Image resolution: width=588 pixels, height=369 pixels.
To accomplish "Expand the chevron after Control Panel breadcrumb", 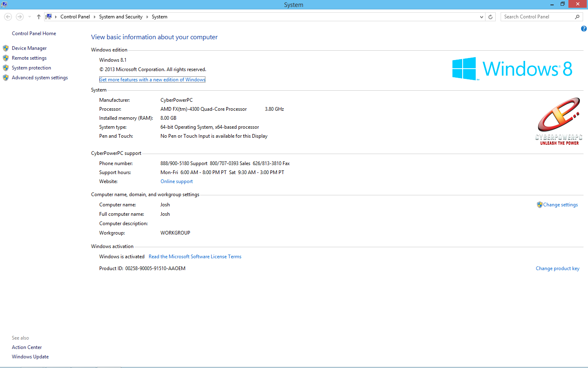I will (94, 17).
